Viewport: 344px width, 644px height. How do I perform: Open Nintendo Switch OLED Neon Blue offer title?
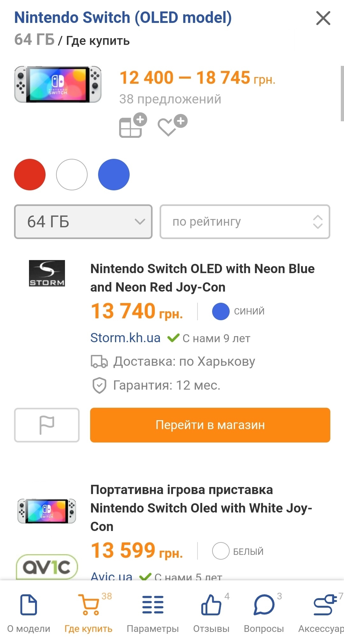[x=202, y=278]
